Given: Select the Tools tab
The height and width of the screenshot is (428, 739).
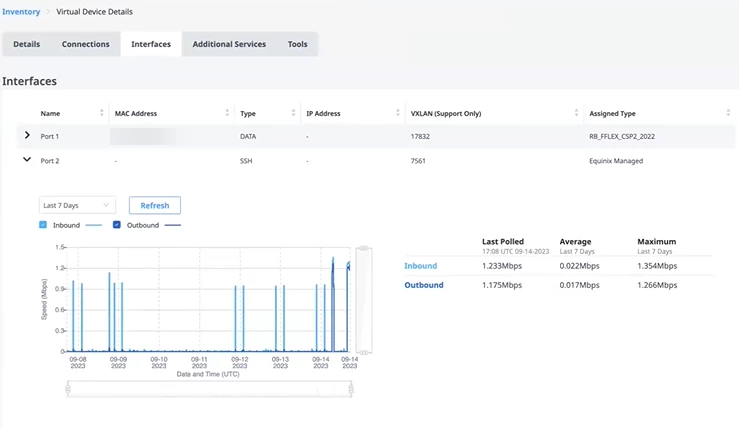Looking at the screenshot, I should (297, 44).
